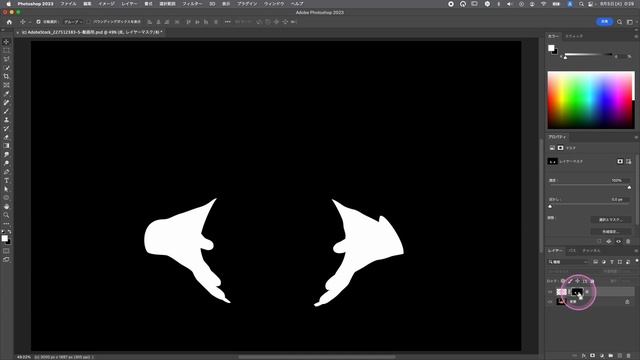Open the Color panel flyout menu
The width and height of the screenshot is (640, 360).
tap(636, 36)
